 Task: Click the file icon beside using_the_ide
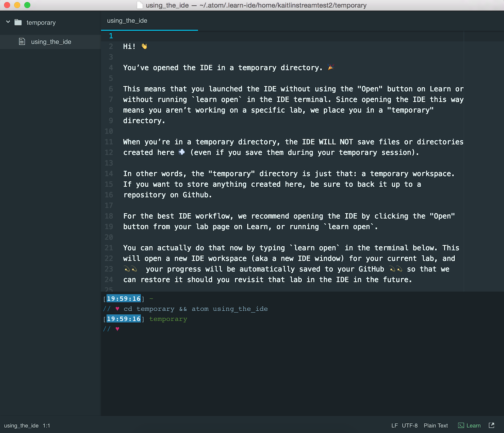click(x=22, y=41)
